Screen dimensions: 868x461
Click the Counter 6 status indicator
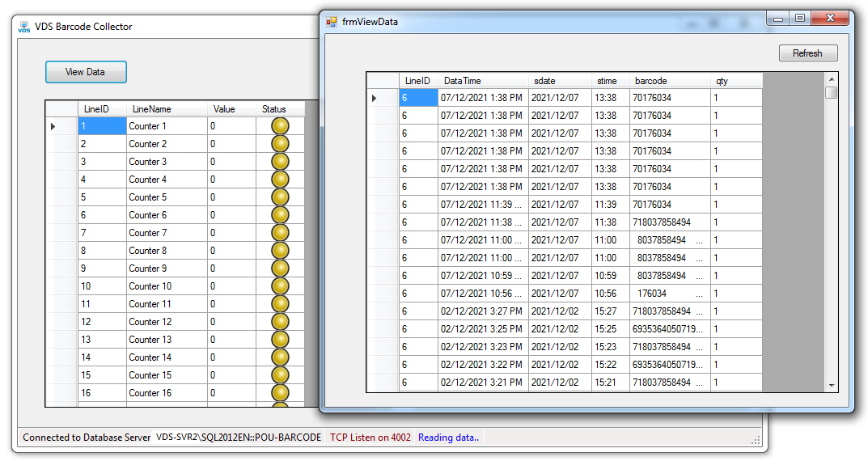tap(280, 214)
